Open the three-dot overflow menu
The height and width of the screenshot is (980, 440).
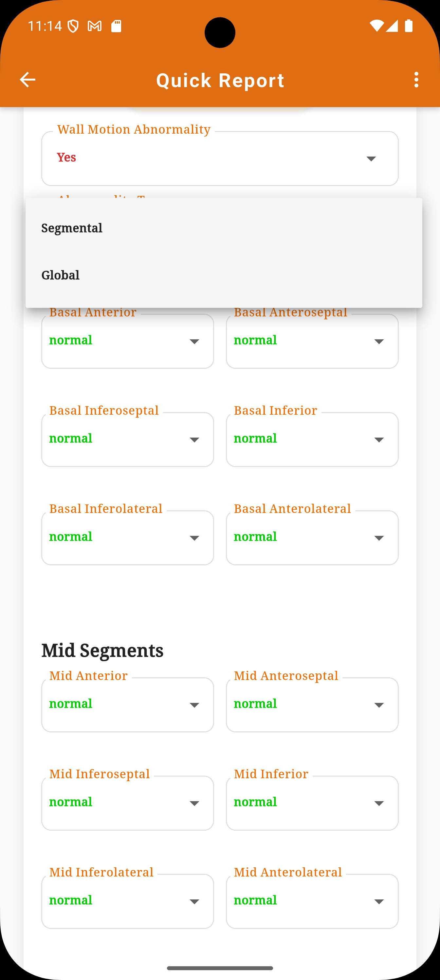coord(416,80)
